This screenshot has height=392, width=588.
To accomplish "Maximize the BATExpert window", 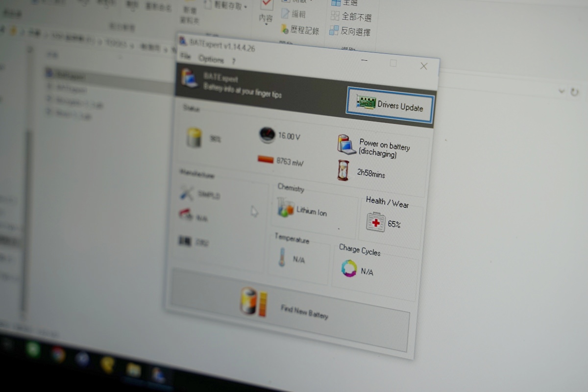I will point(393,63).
